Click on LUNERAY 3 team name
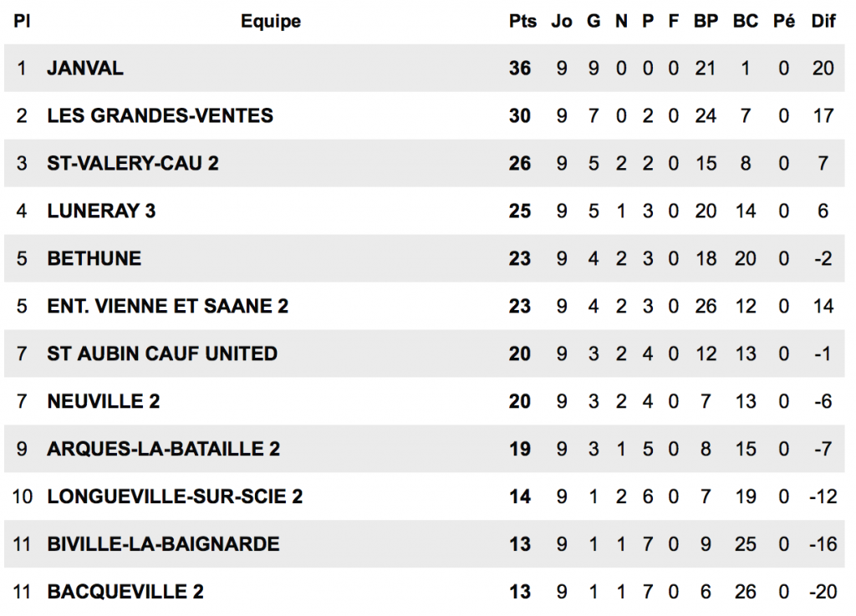This screenshot has width=856, height=616. (101, 211)
